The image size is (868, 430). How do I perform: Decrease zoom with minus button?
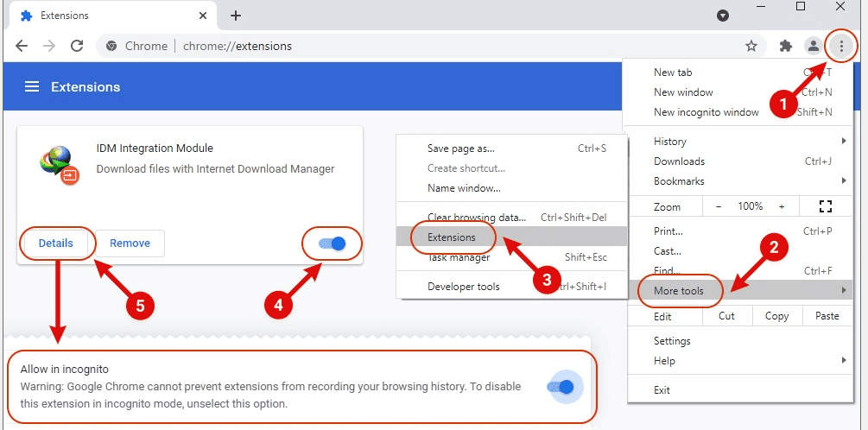719,206
